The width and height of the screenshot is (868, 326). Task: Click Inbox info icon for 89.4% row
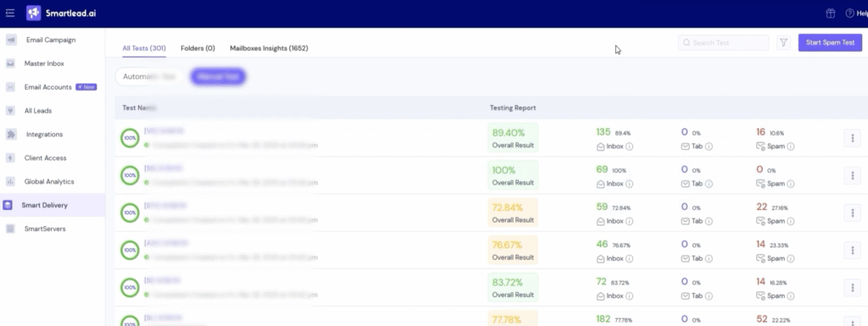tap(630, 146)
